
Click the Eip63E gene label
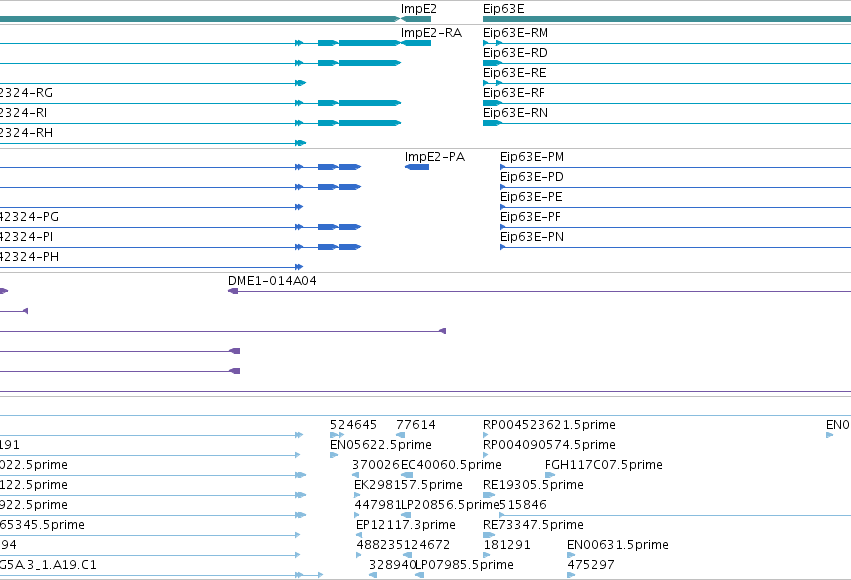[504, 9]
